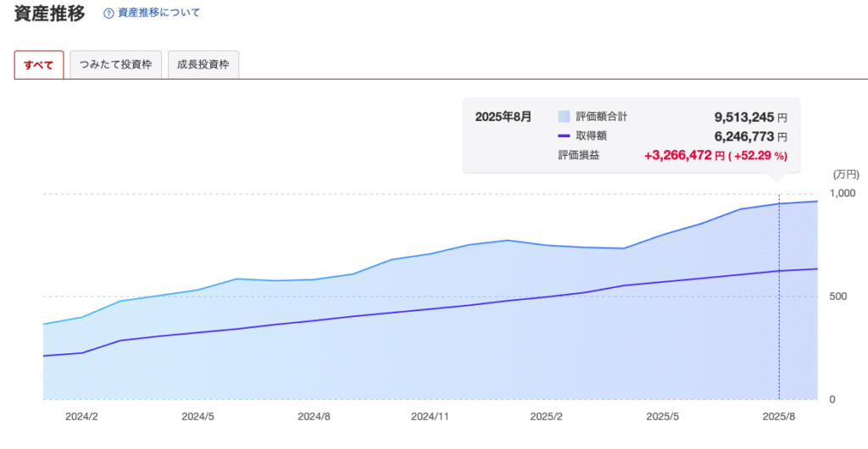The width and height of the screenshot is (868, 449).
Task: Click the 評価額合計 light blue legend swatch
Action: (x=564, y=117)
